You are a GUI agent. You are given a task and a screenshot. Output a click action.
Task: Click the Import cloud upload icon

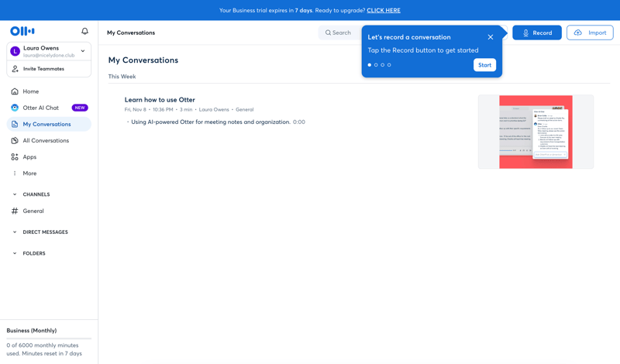(577, 33)
